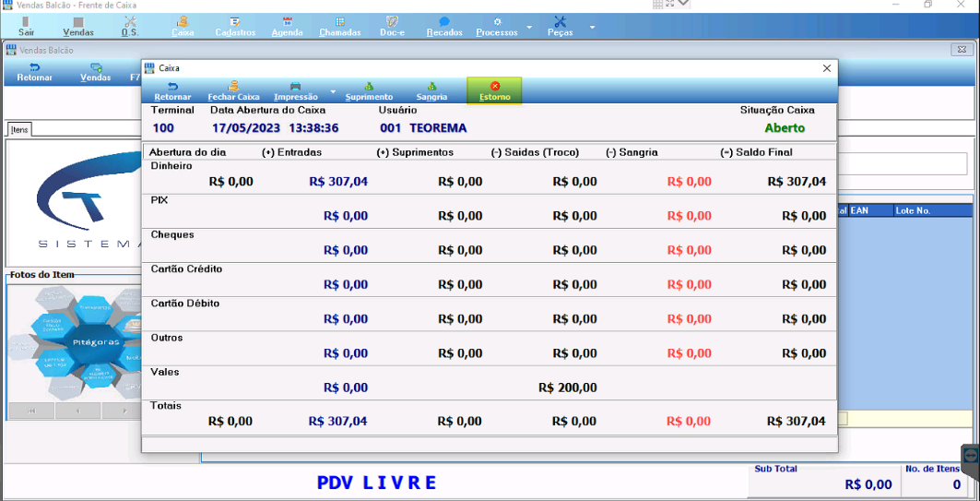The width and height of the screenshot is (980, 501).
Task: Close the Caixa dialog window
Action: (x=826, y=67)
